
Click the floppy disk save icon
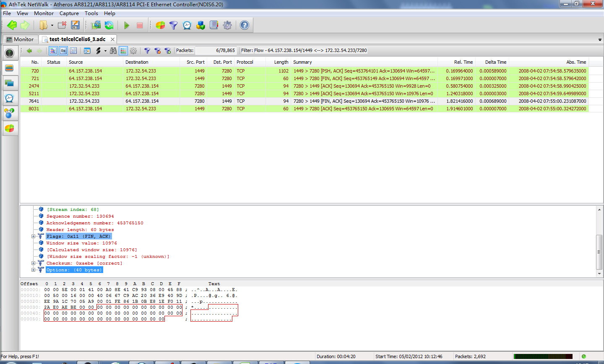tap(75, 26)
